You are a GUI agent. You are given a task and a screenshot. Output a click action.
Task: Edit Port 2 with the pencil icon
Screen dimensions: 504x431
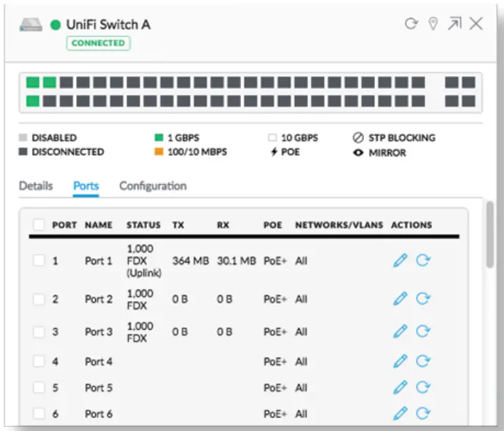coord(400,298)
